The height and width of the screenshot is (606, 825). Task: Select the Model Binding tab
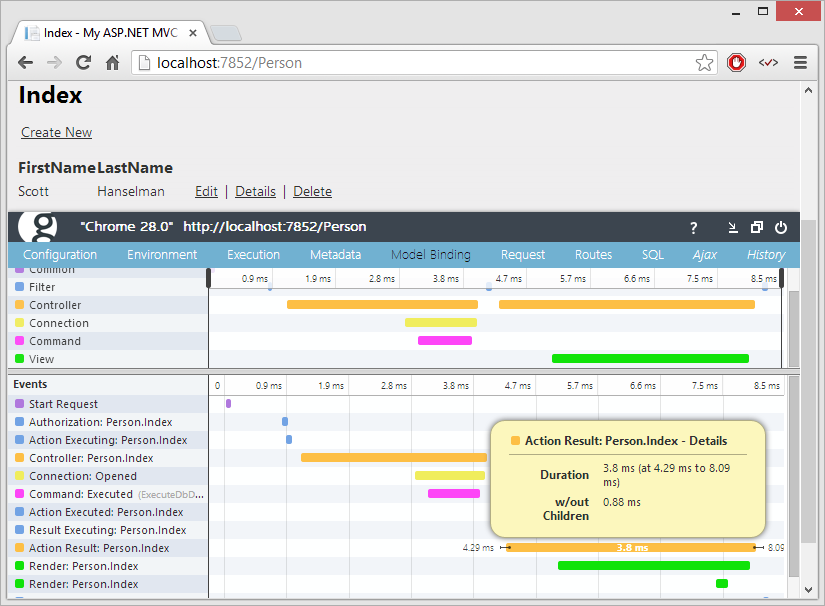point(430,255)
